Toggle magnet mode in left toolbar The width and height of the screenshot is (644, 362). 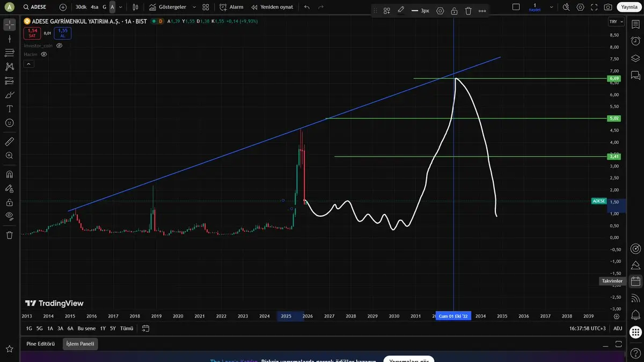[9, 174]
